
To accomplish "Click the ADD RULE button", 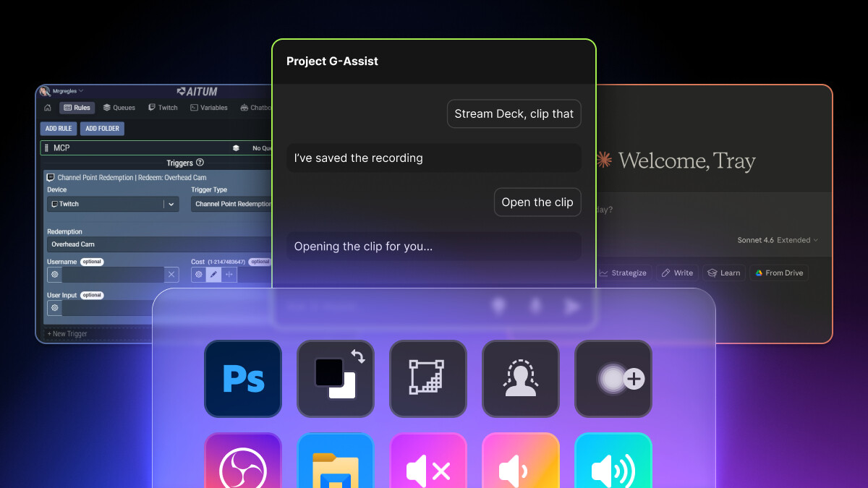I will [59, 129].
